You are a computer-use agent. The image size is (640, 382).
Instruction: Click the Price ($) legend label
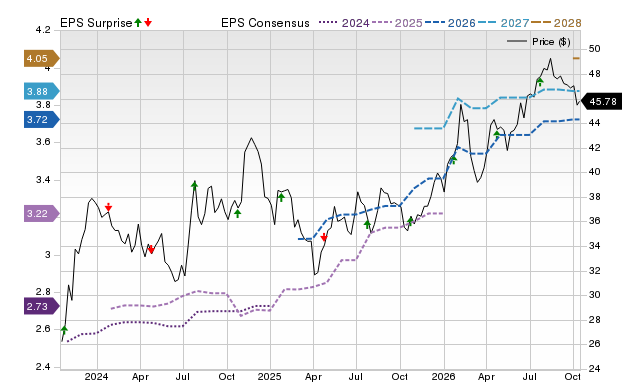pyautogui.click(x=551, y=42)
